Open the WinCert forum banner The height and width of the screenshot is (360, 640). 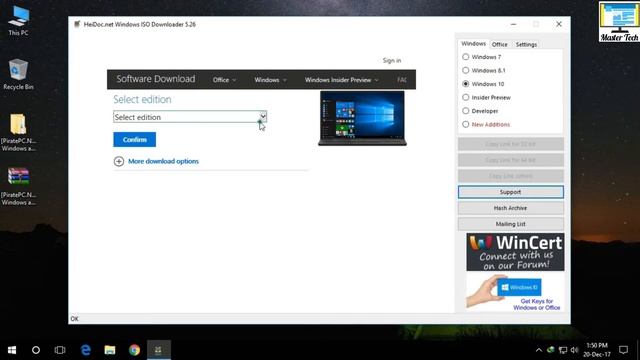click(x=515, y=252)
